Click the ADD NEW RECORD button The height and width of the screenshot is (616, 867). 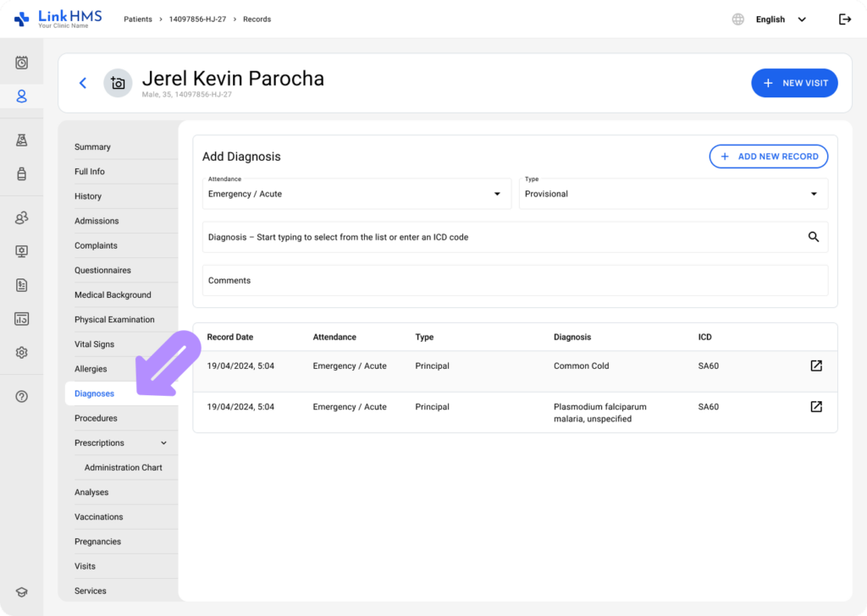[768, 157]
